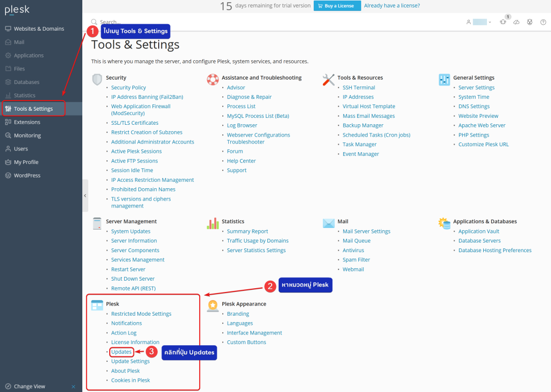551x392 pixels.
Task: Click into the Search field
Action: 161,22
